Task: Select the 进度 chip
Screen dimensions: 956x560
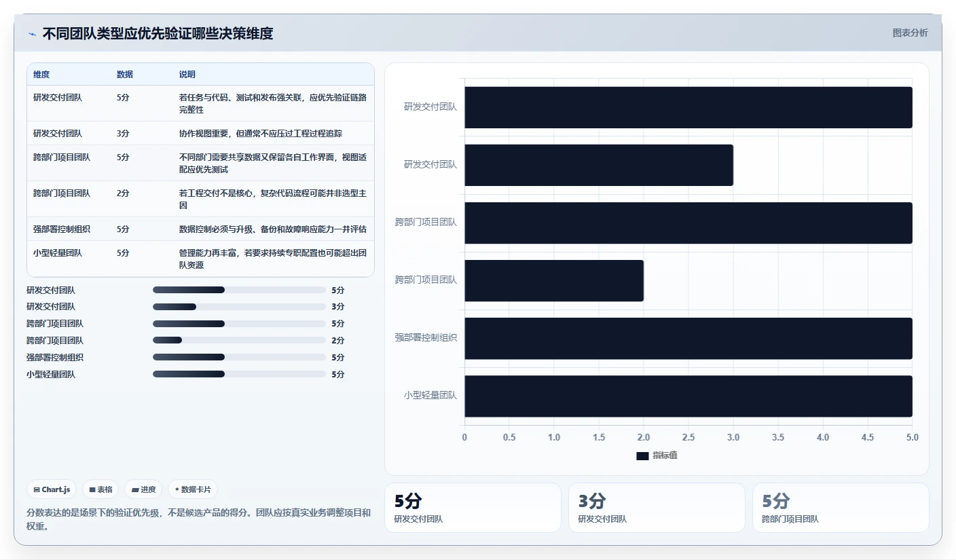Action: coord(143,489)
